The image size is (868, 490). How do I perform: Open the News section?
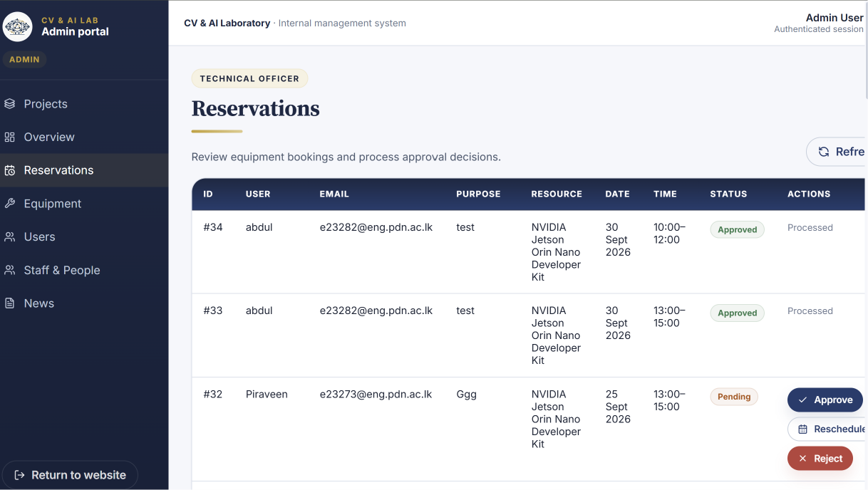coord(84,303)
